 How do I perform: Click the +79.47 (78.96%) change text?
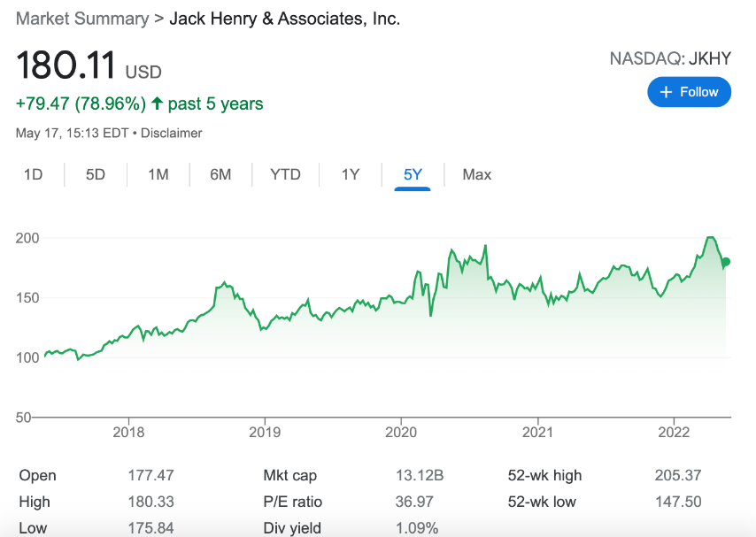tap(81, 104)
